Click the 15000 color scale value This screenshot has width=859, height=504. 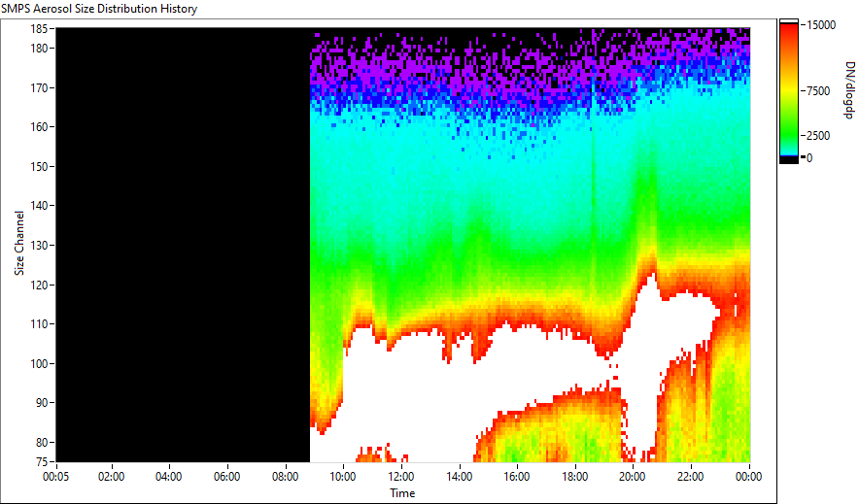pyautogui.click(x=821, y=25)
